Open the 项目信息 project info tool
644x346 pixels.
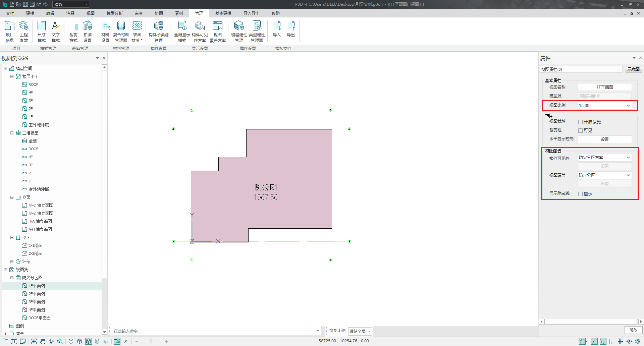click(x=10, y=32)
